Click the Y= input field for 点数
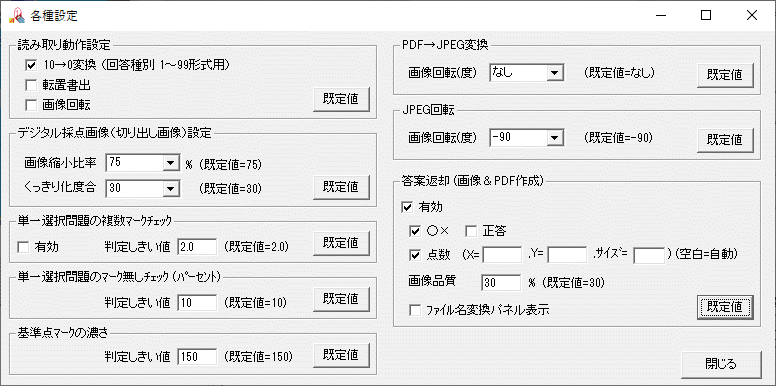This screenshot has width=776, height=386. [567, 255]
